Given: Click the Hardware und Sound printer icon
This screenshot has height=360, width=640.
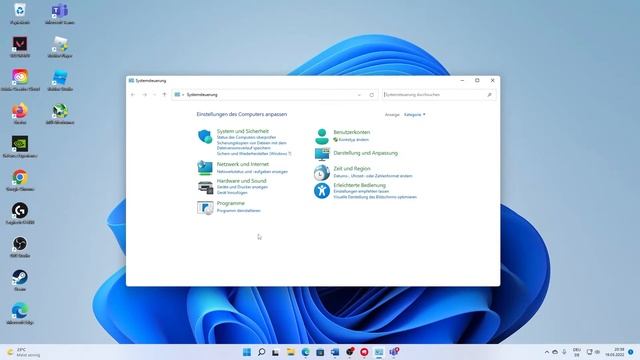Looking at the screenshot, I should [205, 187].
